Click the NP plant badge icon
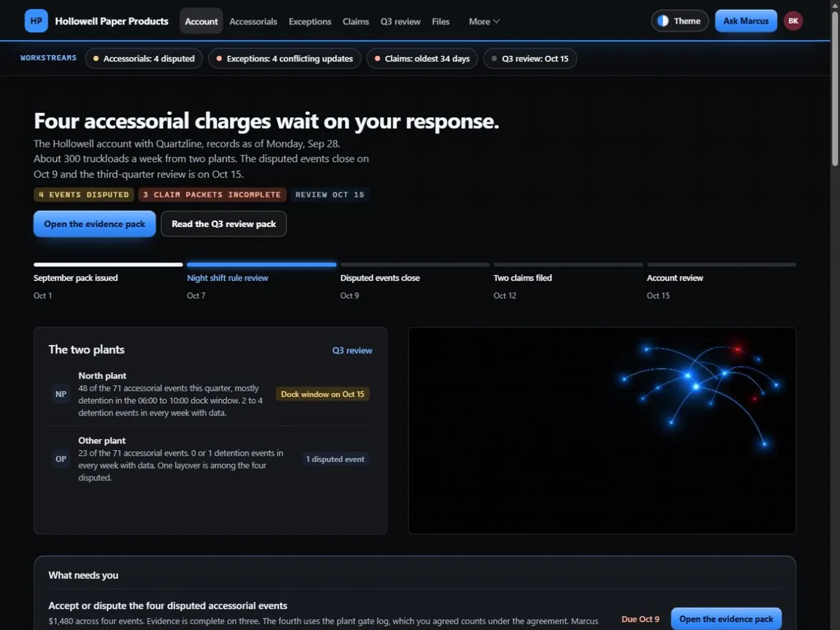 click(x=61, y=394)
